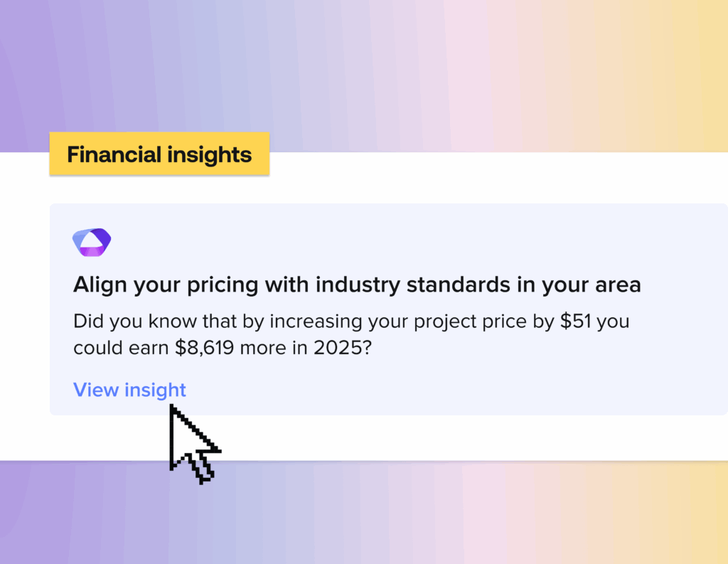The width and height of the screenshot is (728, 564).
Task: Click the word Financial in yellow label
Action: pos(114,154)
